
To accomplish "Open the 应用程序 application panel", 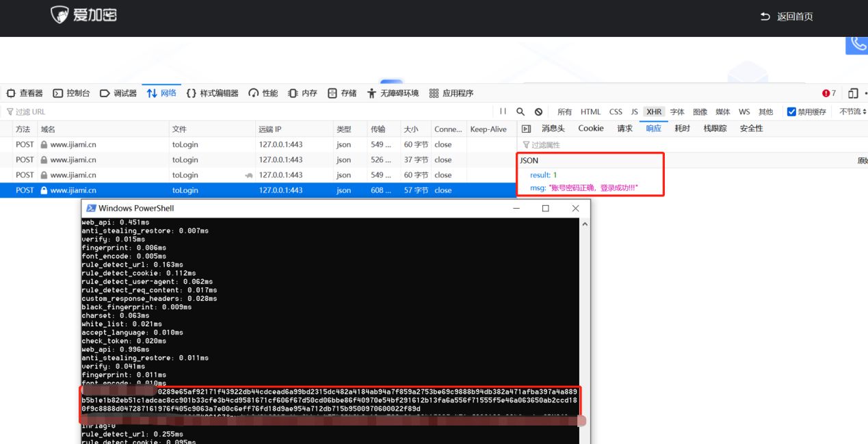I will pyautogui.click(x=451, y=93).
